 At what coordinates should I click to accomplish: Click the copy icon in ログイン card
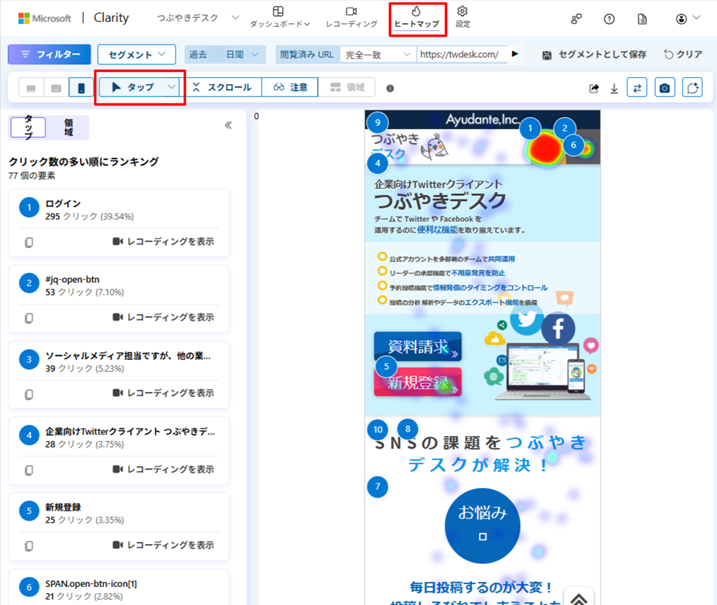[29, 242]
